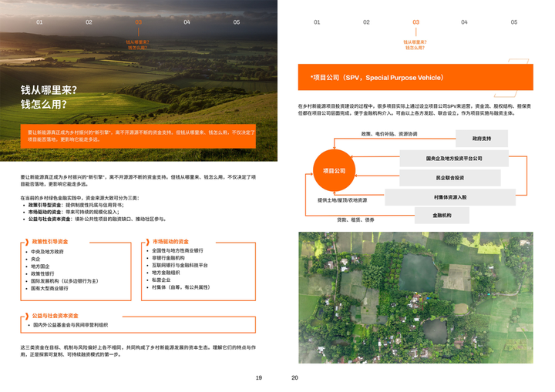Click the orange 项目公司 circle node
Image resolution: width=555 pixels, height=392 pixels.
[x=334, y=170]
